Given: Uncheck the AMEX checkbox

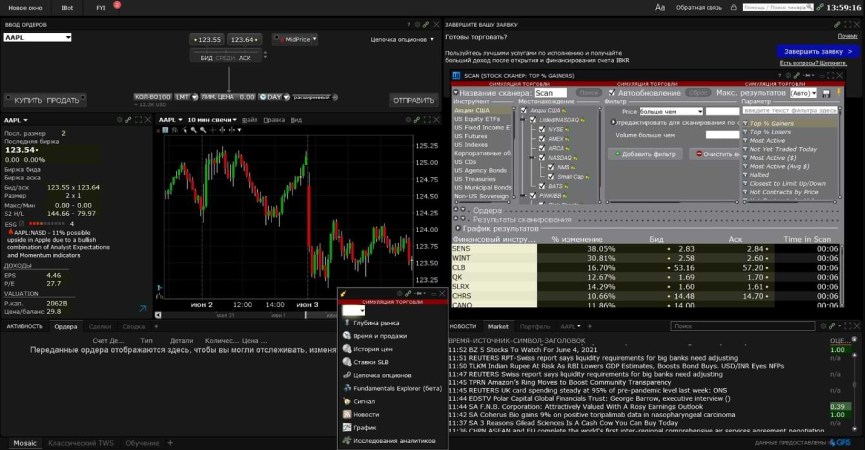Looking at the screenshot, I should 542,138.
